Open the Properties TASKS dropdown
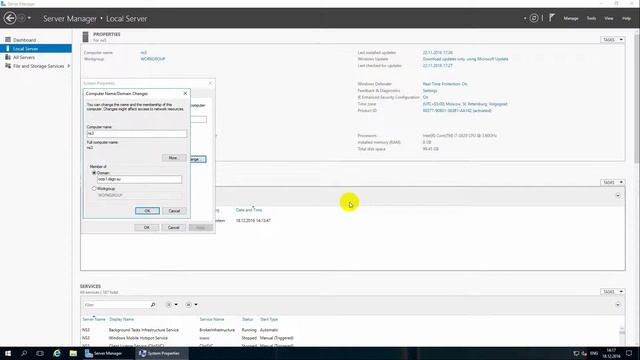This screenshot has width=640, height=360. tap(612, 40)
